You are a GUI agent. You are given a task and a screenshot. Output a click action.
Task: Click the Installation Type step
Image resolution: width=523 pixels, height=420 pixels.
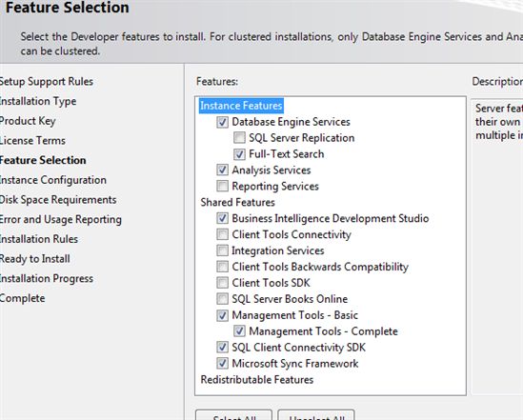click(x=38, y=101)
